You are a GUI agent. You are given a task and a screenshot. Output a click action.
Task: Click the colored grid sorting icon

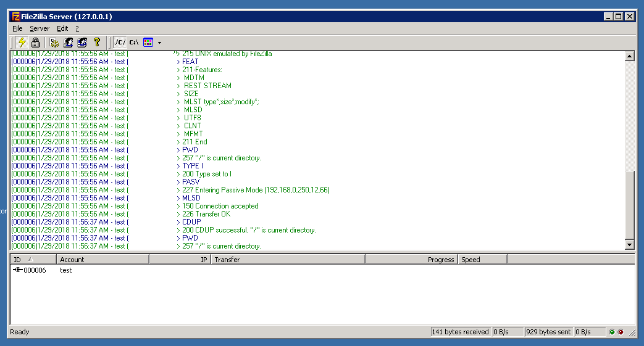(148, 43)
